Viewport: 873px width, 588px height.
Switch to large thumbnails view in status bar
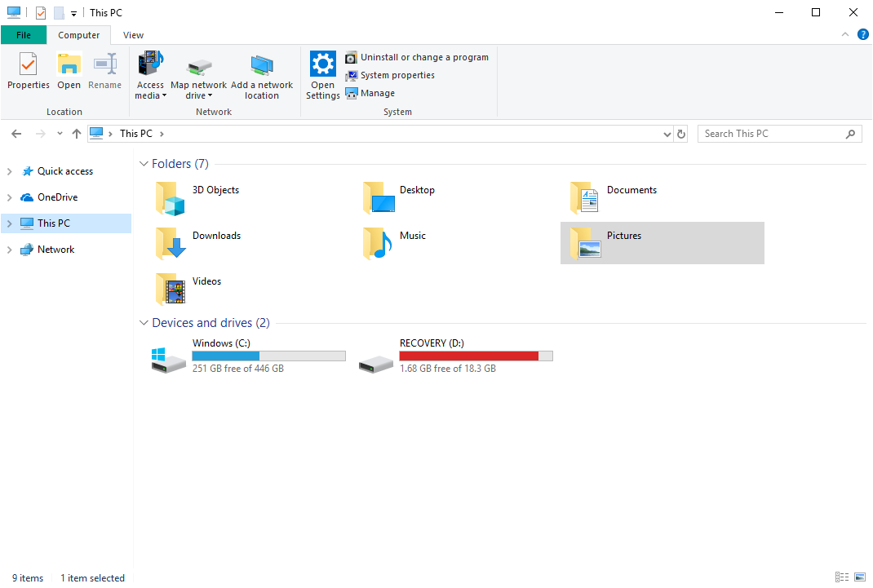859,577
